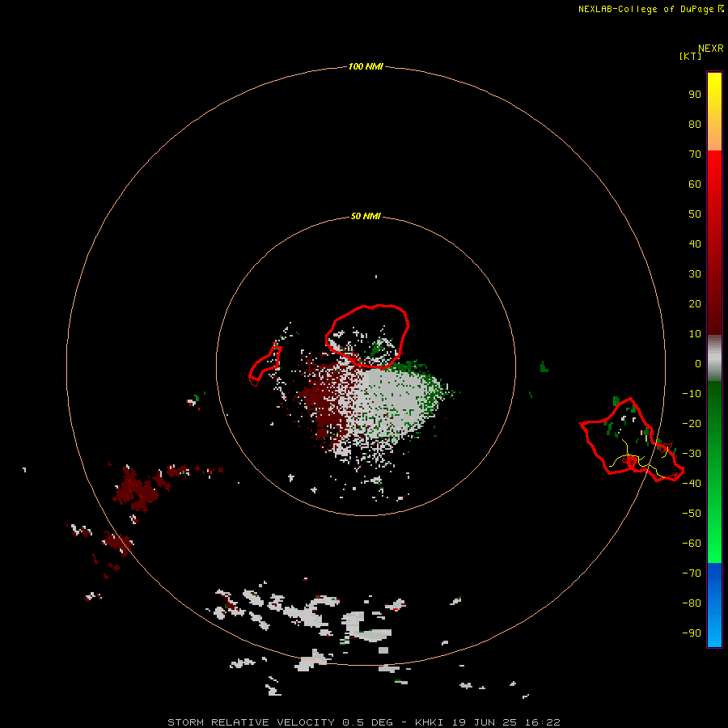Click the positive 10 tick label on the scale
The image size is (728, 728).
point(695,334)
